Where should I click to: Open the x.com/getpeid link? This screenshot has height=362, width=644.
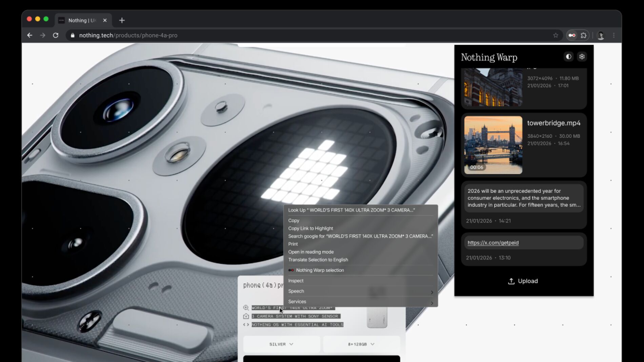[x=493, y=242]
